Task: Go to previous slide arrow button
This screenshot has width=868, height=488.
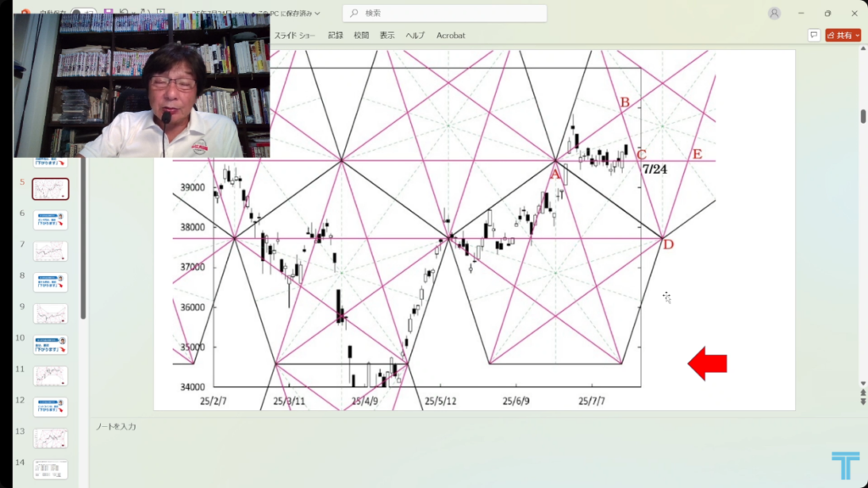Action: pyautogui.click(x=863, y=393)
